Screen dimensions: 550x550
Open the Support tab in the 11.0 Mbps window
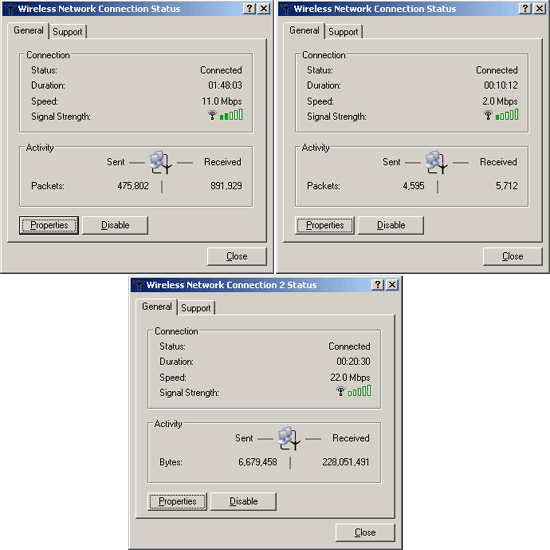click(67, 32)
